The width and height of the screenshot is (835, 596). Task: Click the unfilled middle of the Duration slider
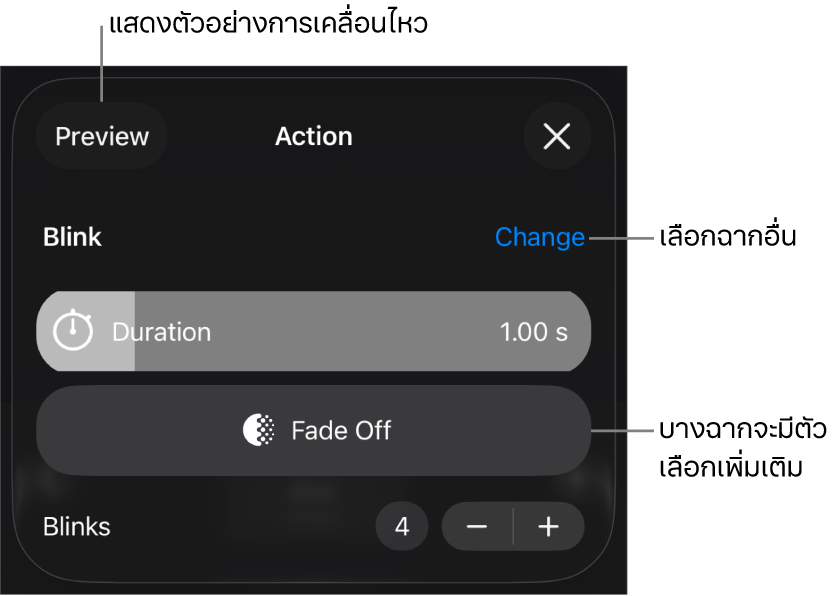click(x=350, y=331)
